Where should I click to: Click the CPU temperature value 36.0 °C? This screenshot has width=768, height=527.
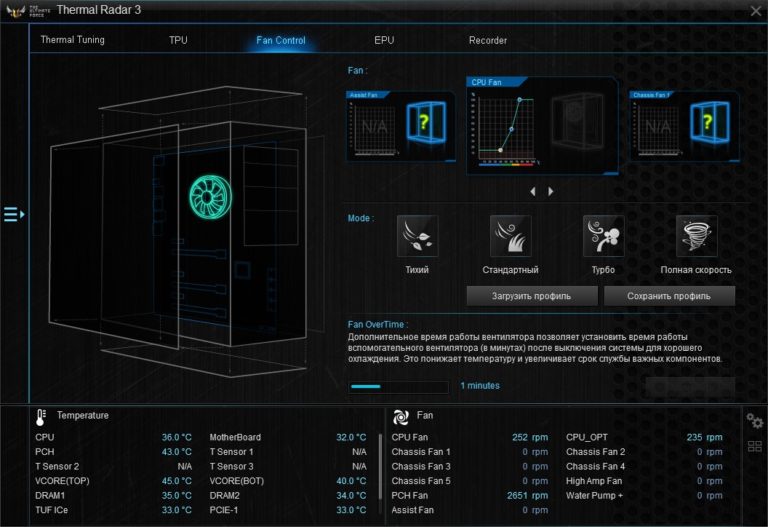[176, 437]
